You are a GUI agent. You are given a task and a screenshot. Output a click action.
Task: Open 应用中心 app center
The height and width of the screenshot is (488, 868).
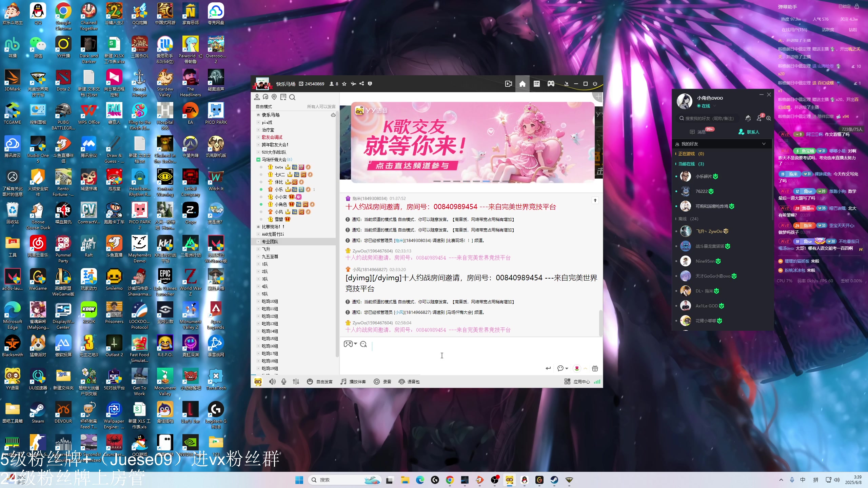coord(577,382)
